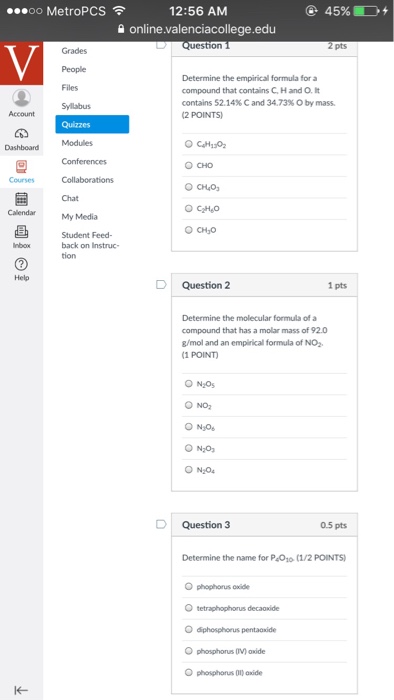The image size is (394, 700).
Task: Choose the CH3O answer radio button
Action: pyautogui.click(x=188, y=230)
